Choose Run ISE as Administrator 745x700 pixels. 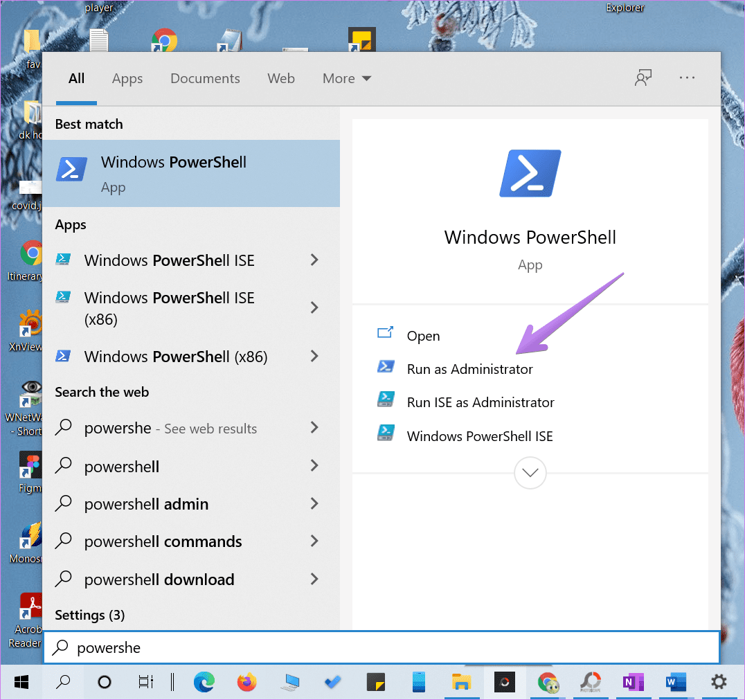(481, 402)
